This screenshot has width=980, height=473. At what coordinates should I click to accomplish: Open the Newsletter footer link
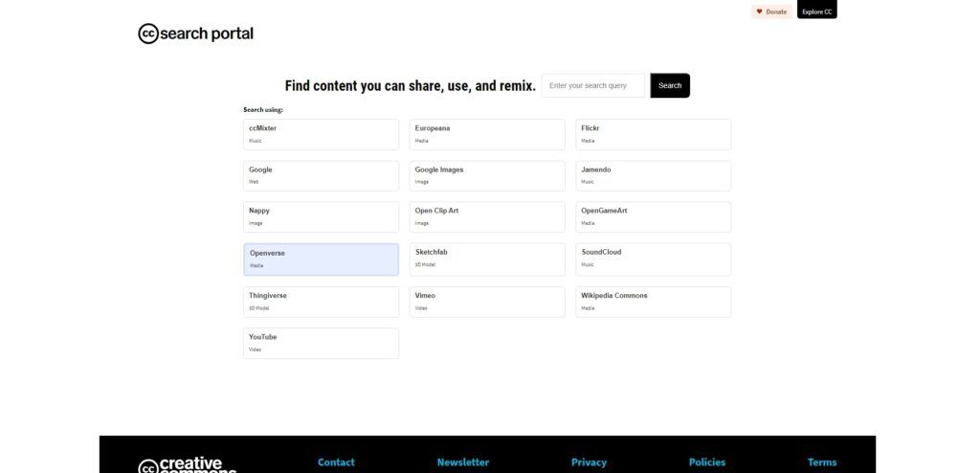(463, 462)
